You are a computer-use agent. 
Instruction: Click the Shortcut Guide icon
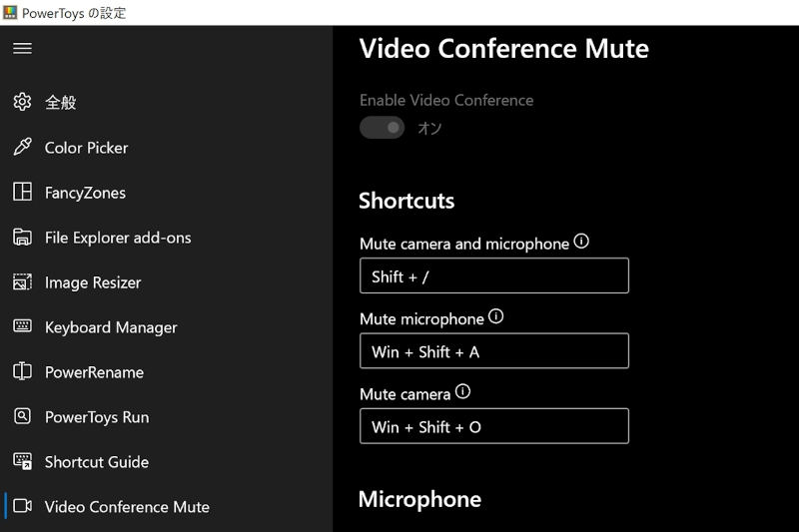click(x=22, y=461)
